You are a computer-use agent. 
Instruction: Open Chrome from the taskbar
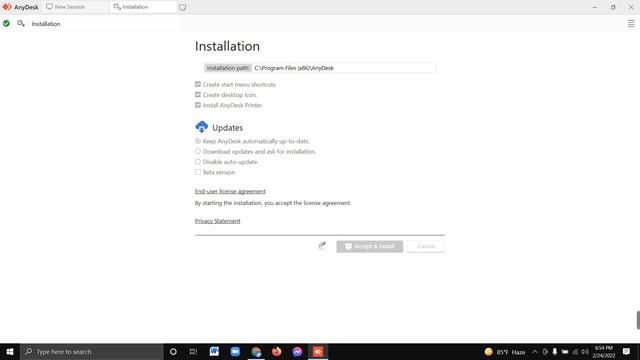[x=256, y=351]
